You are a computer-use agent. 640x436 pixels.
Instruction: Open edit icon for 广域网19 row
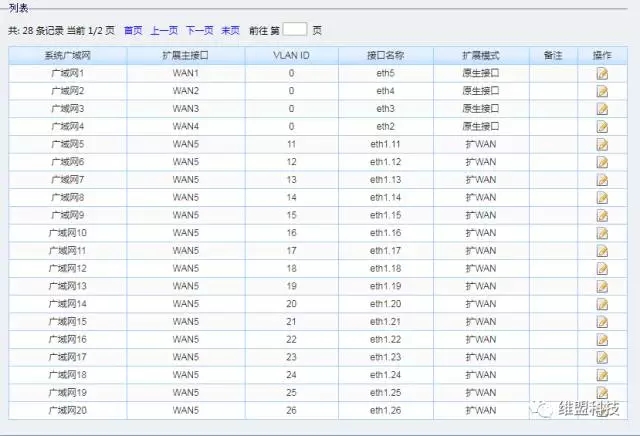point(602,393)
